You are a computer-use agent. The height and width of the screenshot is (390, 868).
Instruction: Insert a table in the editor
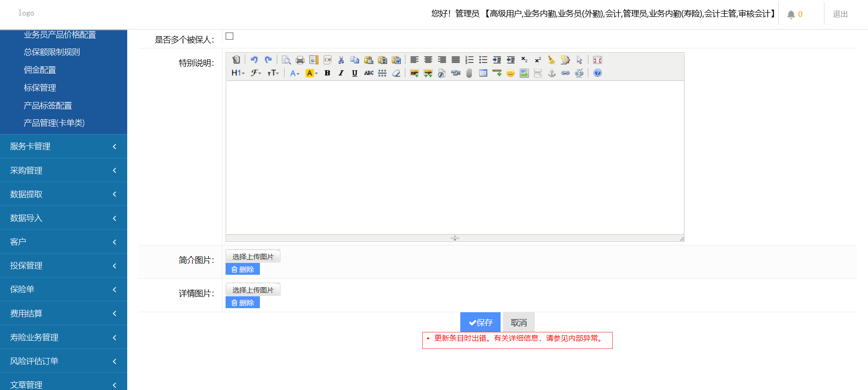pos(483,73)
